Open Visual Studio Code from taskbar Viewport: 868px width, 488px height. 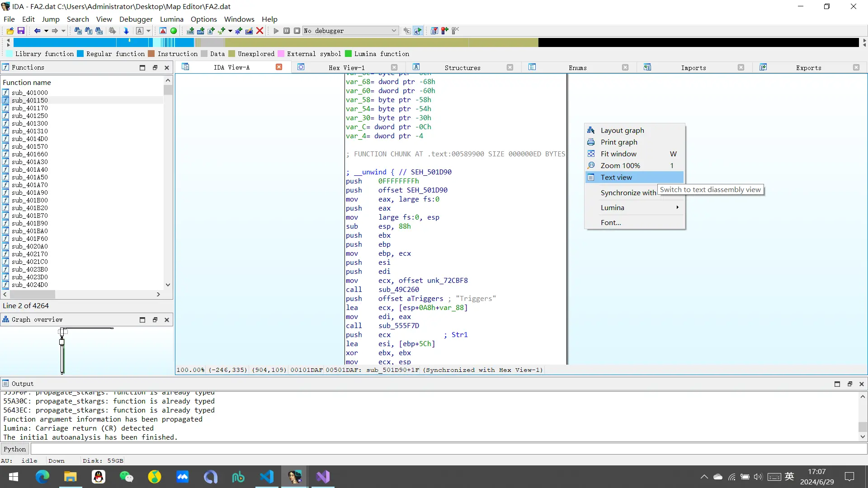267,477
